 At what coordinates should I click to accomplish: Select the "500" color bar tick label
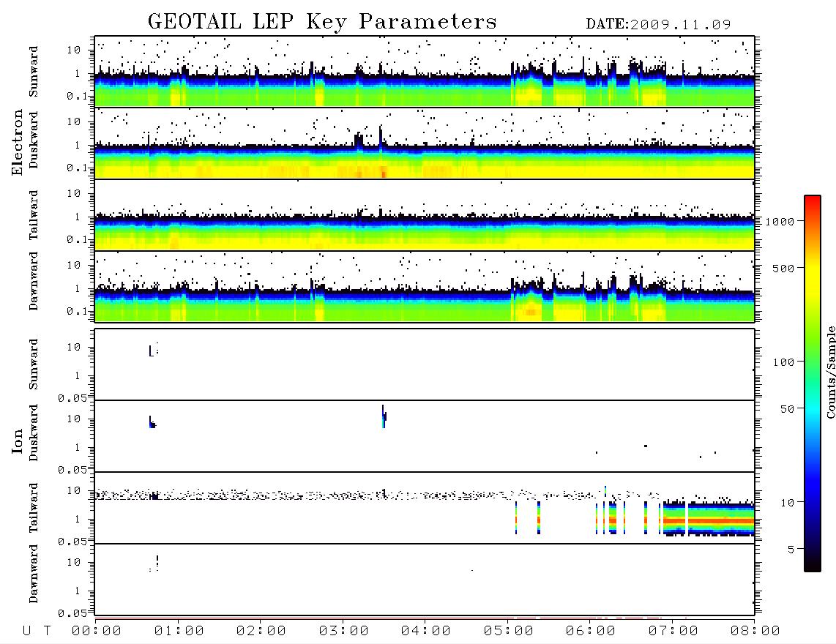[x=783, y=268]
